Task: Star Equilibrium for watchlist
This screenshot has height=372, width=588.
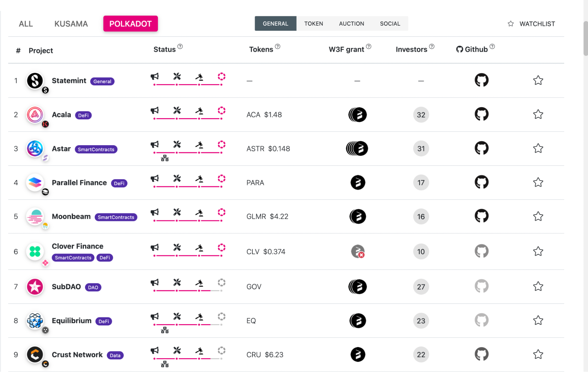Action: coord(538,320)
